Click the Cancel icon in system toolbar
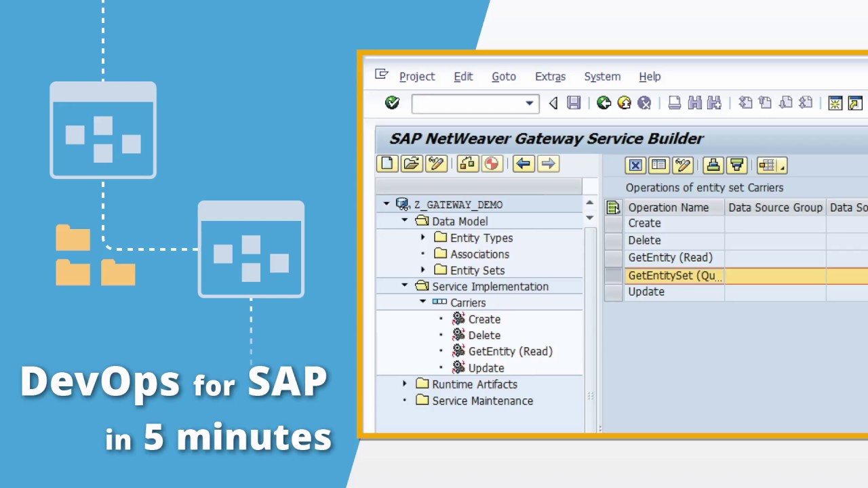This screenshot has width=868, height=488. coord(644,103)
